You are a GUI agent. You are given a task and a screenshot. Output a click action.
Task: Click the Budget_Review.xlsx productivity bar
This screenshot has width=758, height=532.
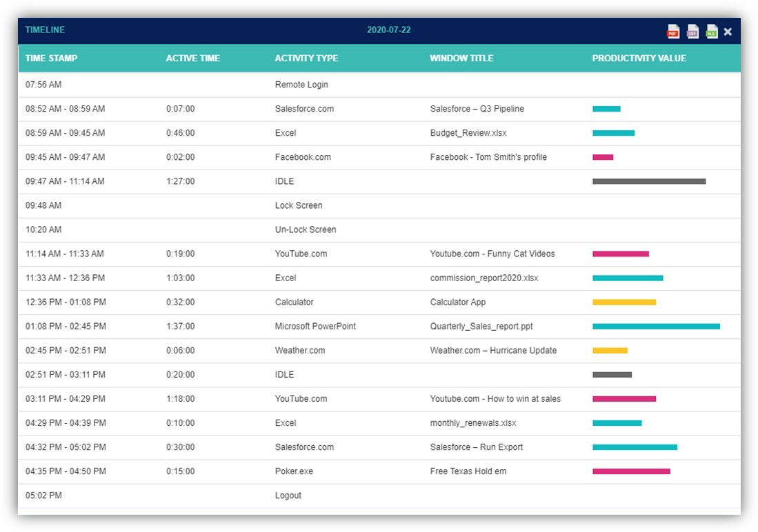[x=613, y=133]
